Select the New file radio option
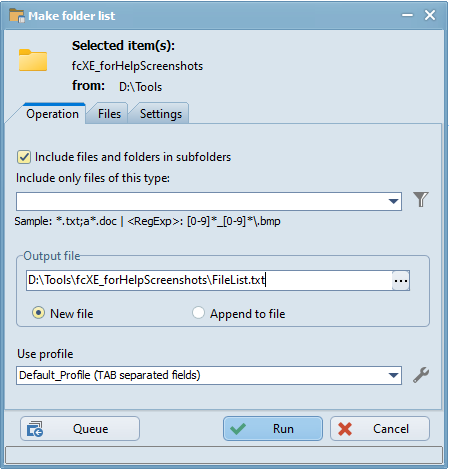 coord(38,313)
